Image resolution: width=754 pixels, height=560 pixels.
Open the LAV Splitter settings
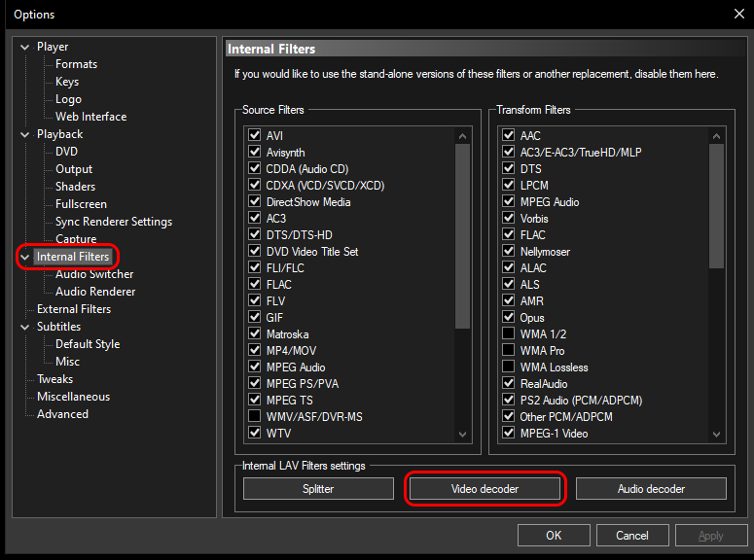(x=318, y=489)
